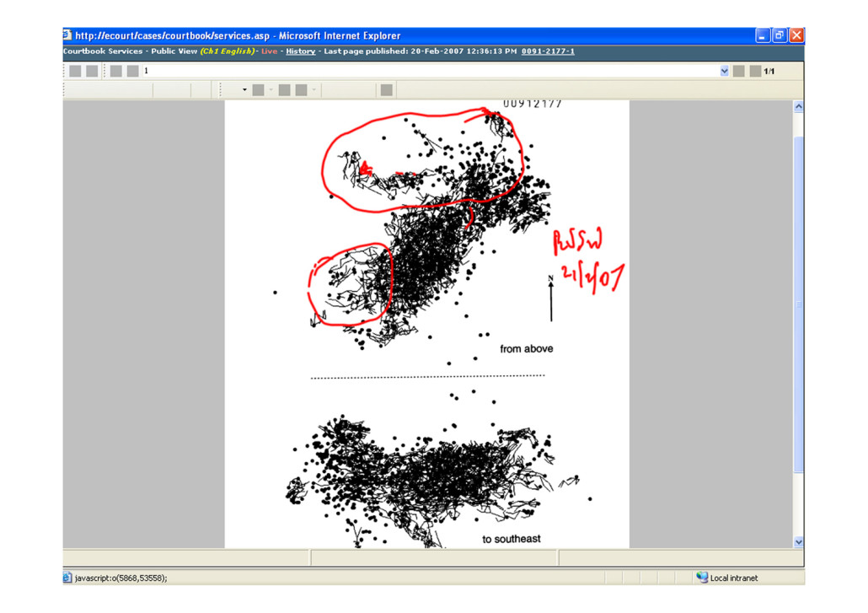
Task: Click the 'Local intranet' status text
Action: click(733, 578)
